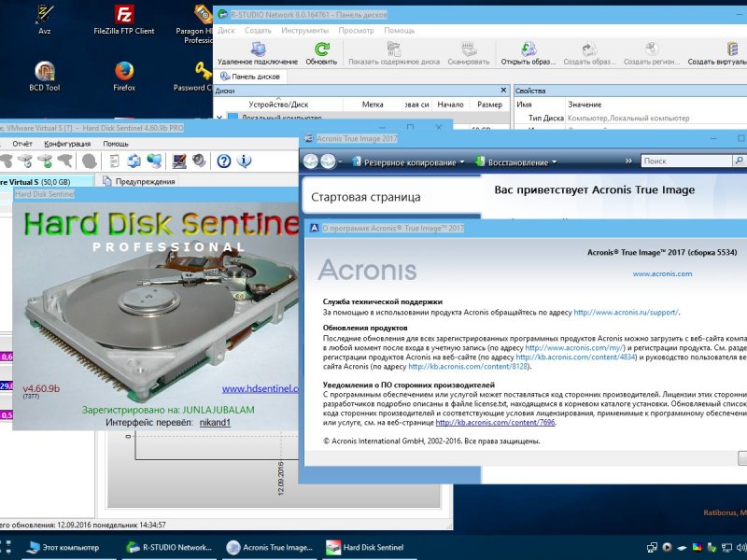Expand the Acronis toolbar overflow chevron
Viewport: 747px width, 560px height.
628,161
